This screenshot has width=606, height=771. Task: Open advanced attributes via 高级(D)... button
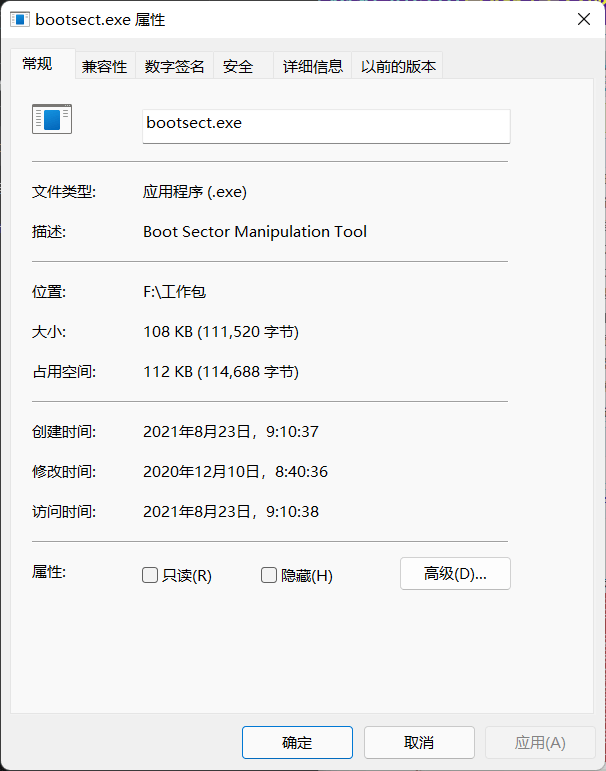pyautogui.click(x=455, y=574)
